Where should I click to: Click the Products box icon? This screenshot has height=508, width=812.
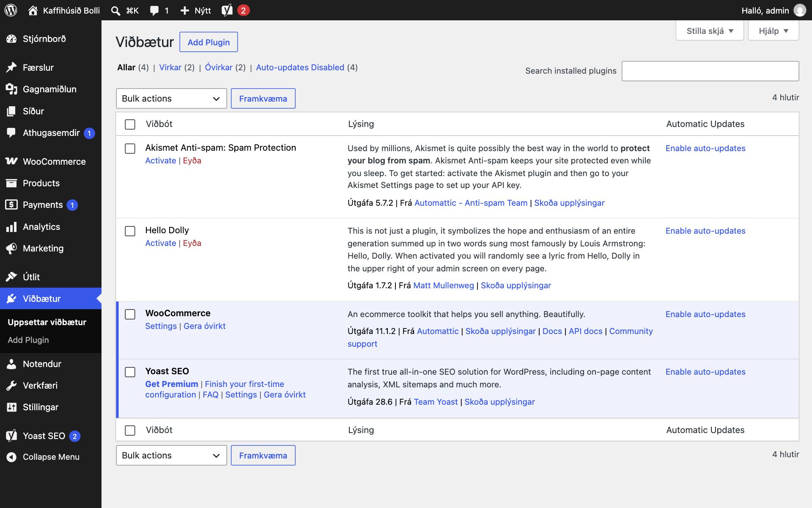point(11,183)
